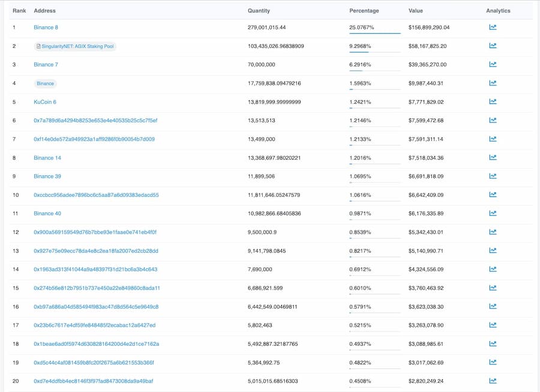Click the percentage bar for Binance 8
This screenshot has width=540, height=392.
point(374,34)
